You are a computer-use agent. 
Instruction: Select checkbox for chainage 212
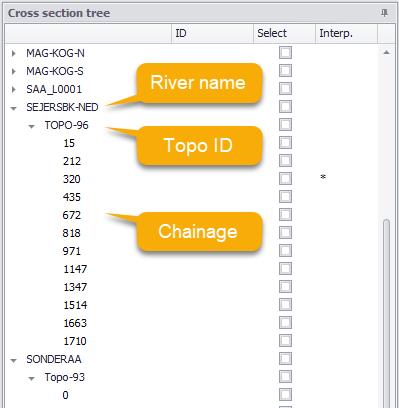pos(285,161)
